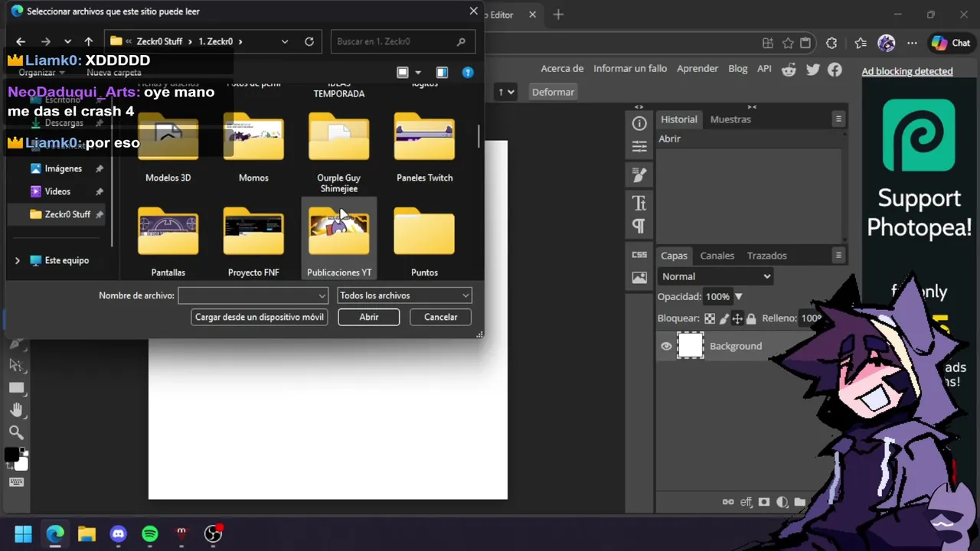Click the Background layer thumbnail
Viewport: 980px width, 551px height.
[x=691, y=346]
